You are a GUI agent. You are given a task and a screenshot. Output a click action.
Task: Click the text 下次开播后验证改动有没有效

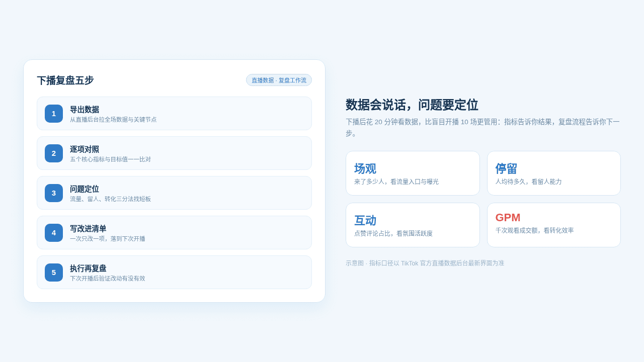point(108,279)
